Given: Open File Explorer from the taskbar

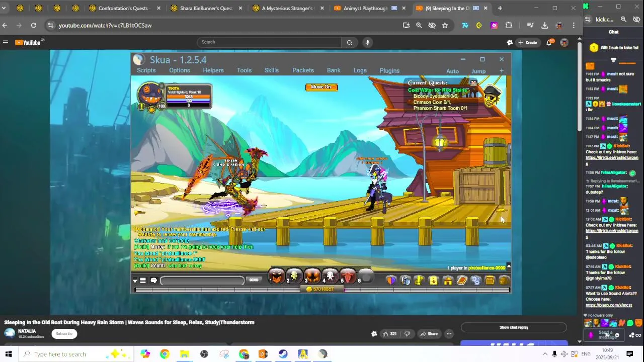Looking at the screenshot, I should [184, 354].
